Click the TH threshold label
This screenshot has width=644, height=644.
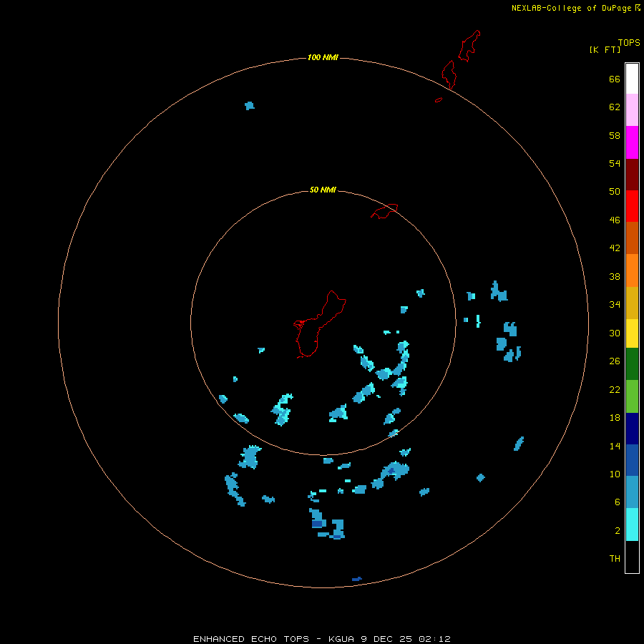click(x=615, y=558)
